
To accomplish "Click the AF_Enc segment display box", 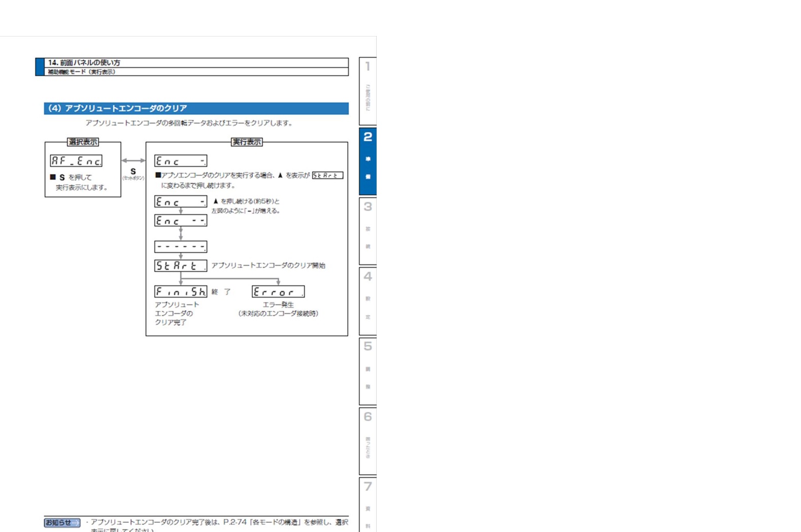I will (x=76, y=161).
